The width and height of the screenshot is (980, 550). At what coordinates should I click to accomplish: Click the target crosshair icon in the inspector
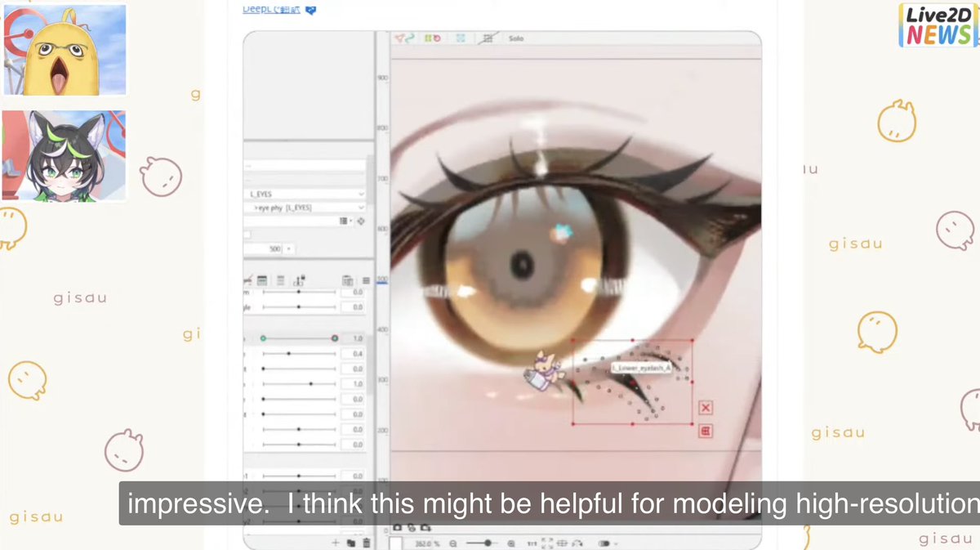coord(360,221)
